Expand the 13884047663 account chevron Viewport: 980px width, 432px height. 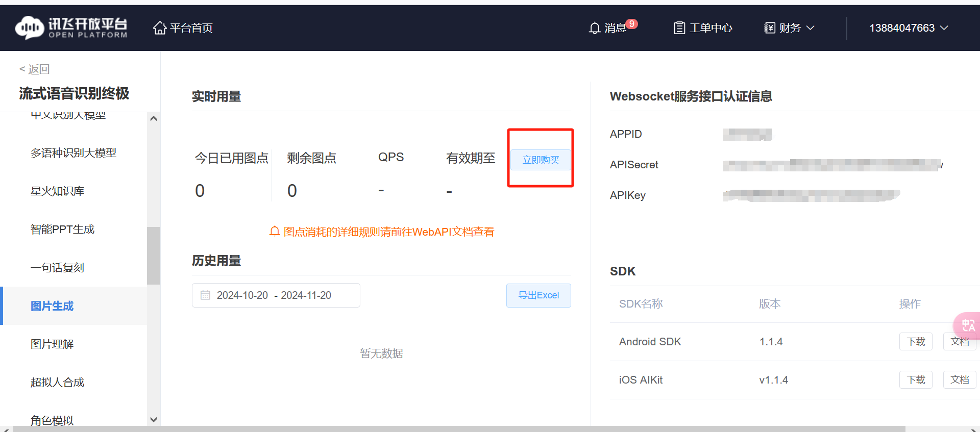[x=944, y=28]
